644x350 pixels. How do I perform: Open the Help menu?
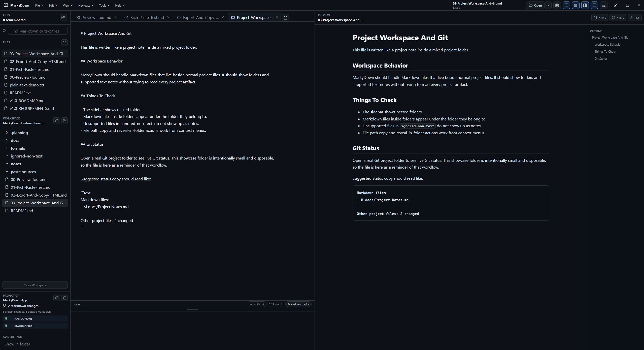(x=120, y=5)
